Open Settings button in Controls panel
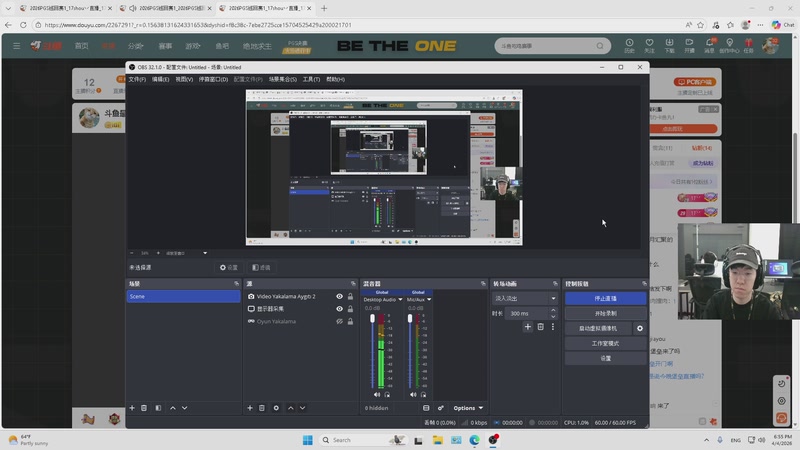800x450 pixels. (606, 358)
